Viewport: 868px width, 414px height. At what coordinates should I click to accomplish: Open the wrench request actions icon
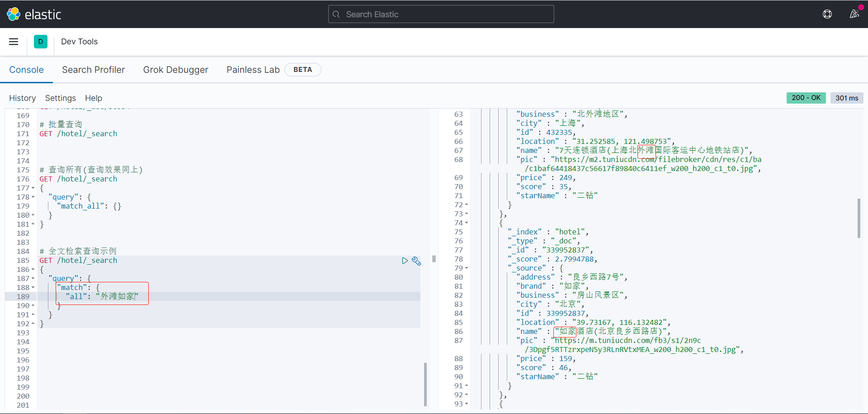click(x=416, y=261)
